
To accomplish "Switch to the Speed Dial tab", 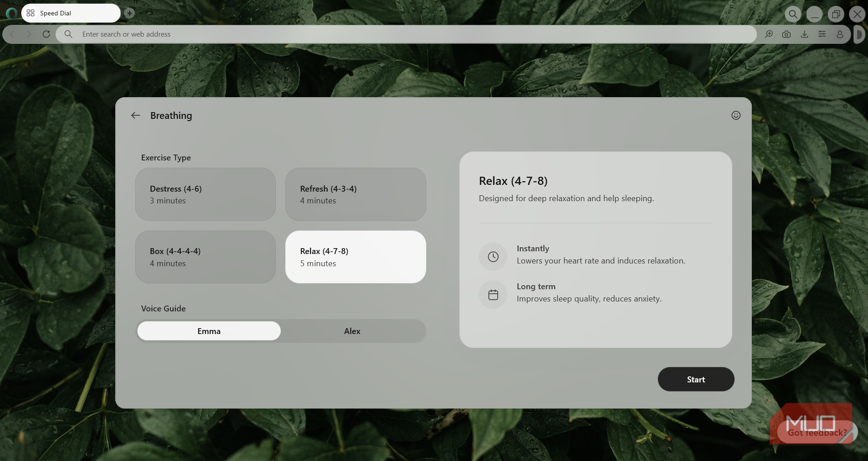I will 71,13.
